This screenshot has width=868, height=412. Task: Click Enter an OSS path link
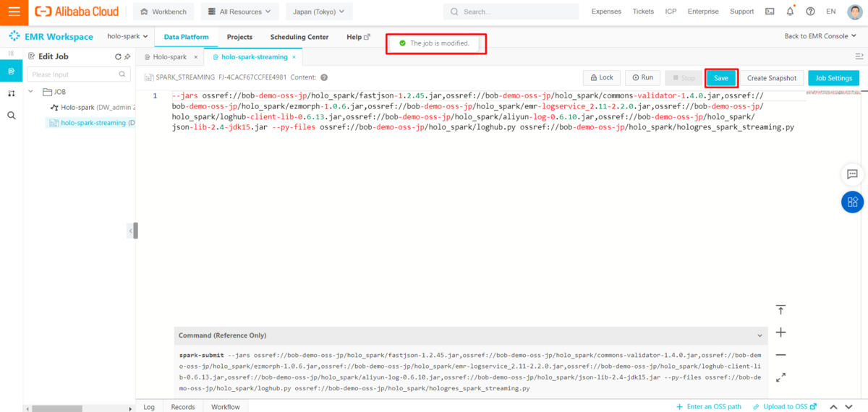710,407
